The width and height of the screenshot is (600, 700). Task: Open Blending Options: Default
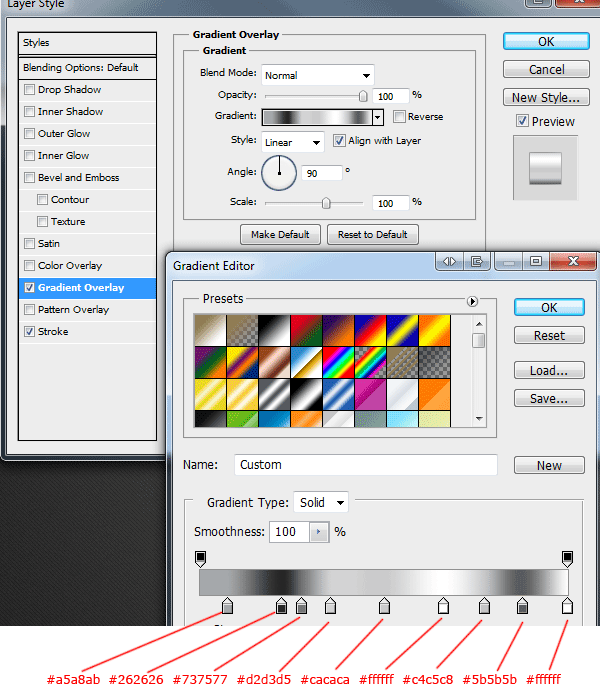pyautogui.click(x=88, y=68)
